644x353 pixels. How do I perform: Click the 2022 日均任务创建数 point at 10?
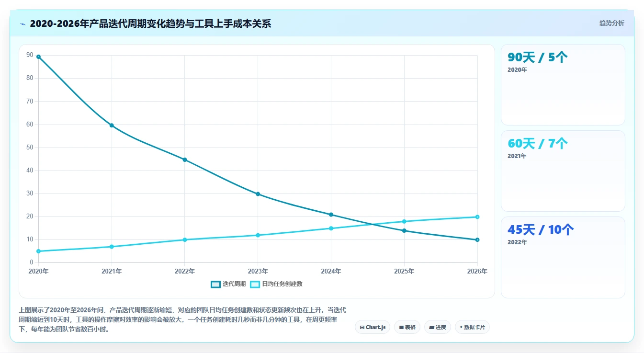click(x=185, y=239)
